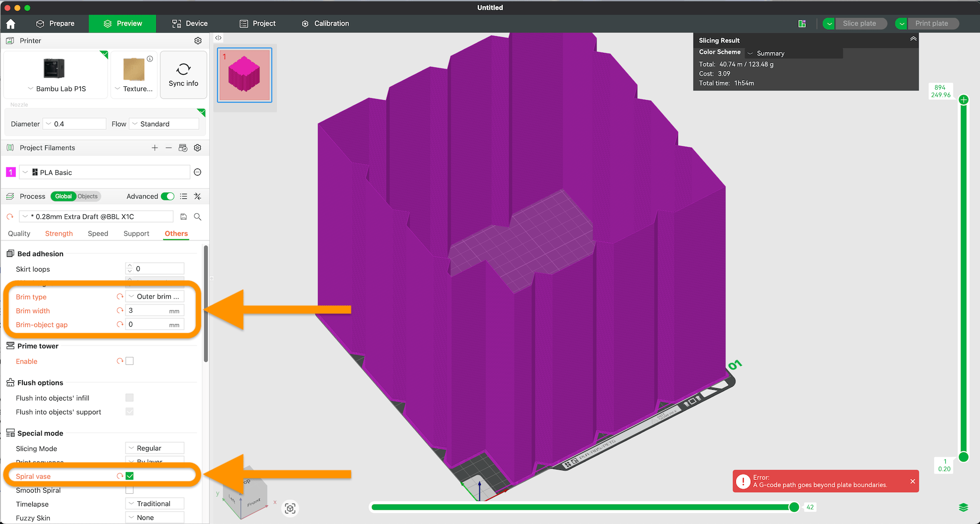
Task: Open the compare presets icon
Action: pyautogui.click(x=197, y=196)
